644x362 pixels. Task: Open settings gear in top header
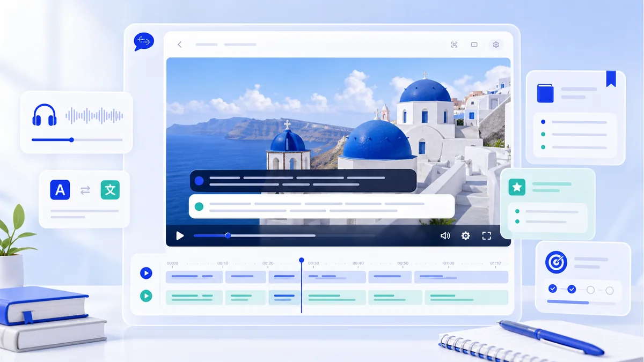click(496, 45)
